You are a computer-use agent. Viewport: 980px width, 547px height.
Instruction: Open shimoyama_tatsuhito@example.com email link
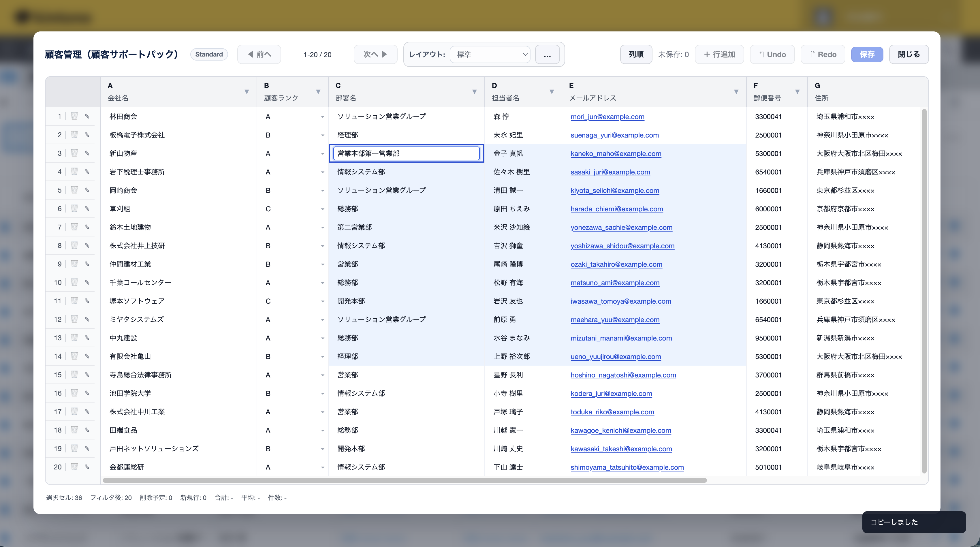[x=627, y=467]
